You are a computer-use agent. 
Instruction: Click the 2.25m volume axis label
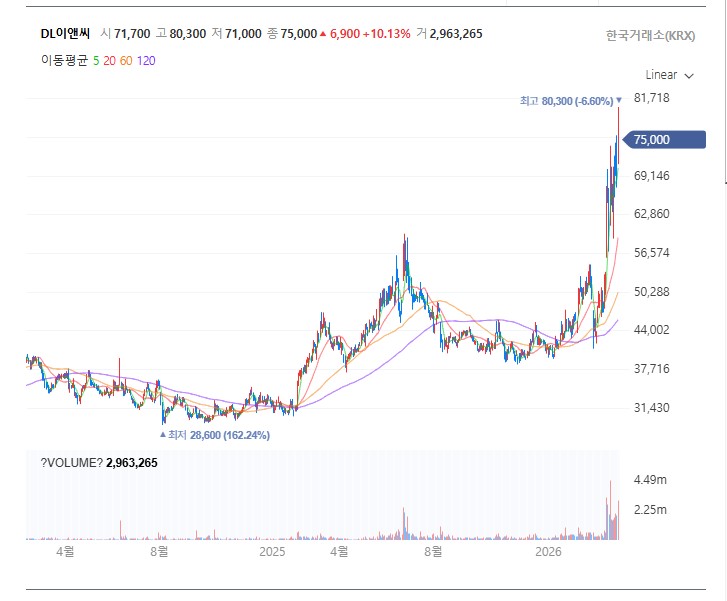650,510
